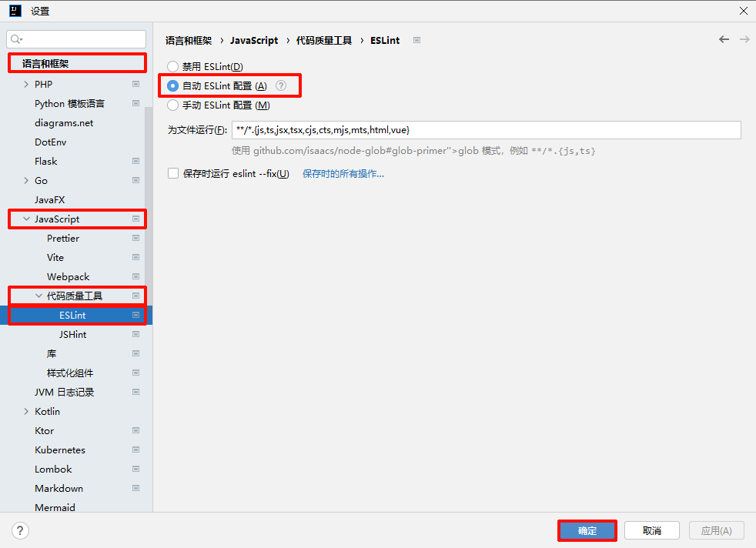Click the 确定 (OK) button
Screen dimensions: 756x548
[587, 530]
